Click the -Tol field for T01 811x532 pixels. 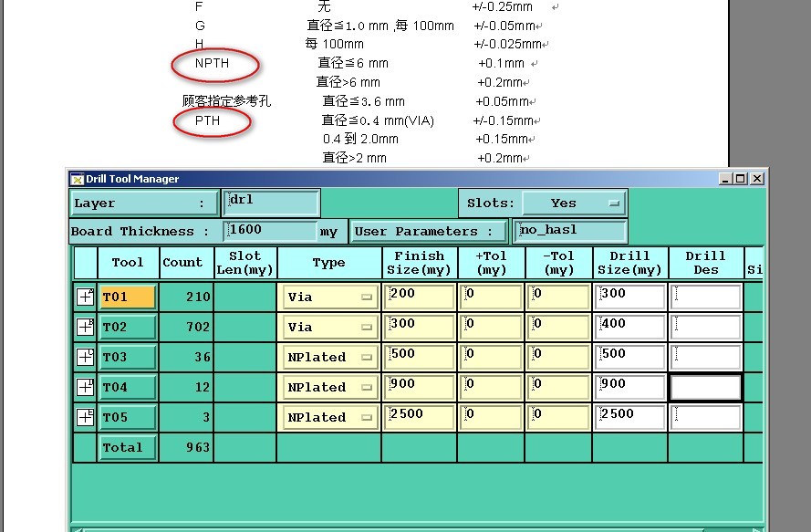pyautogui.click(x=558, y=297)
